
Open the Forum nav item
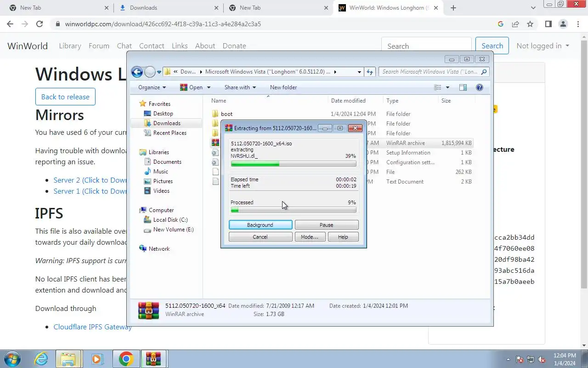[x=99, y=46]
